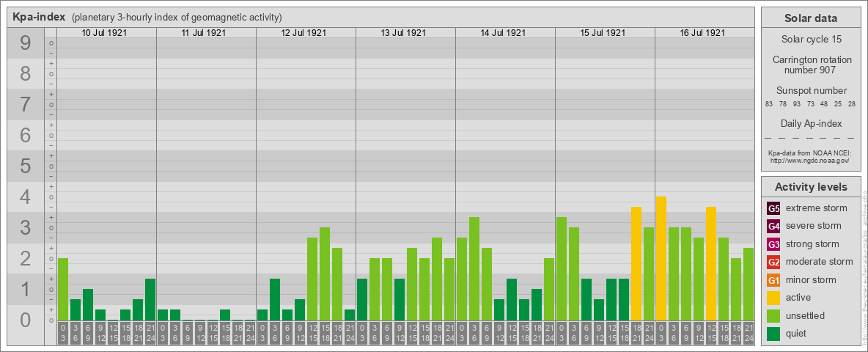Image resolution: width=868 pixels, height=352 pixels.
Task: Click the unsettled legend label
Action: 806,315
